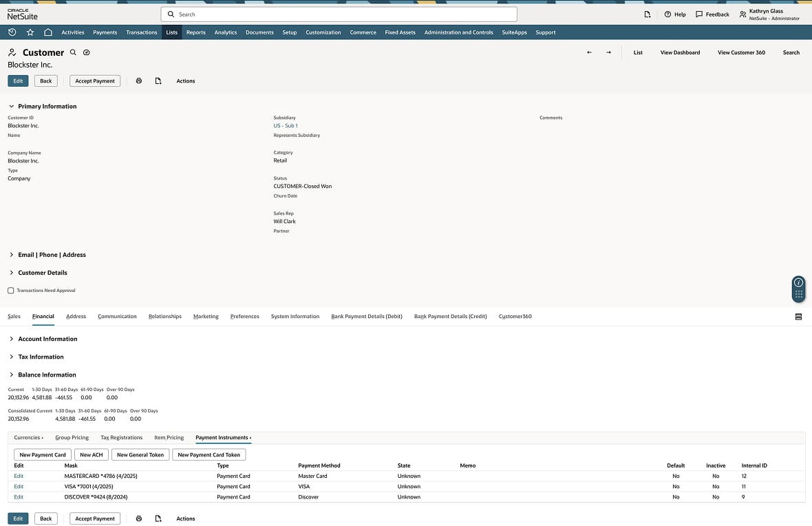Click the grid dots on floating widget
Viewport: 812px width, 526px height.
(798, 294)
